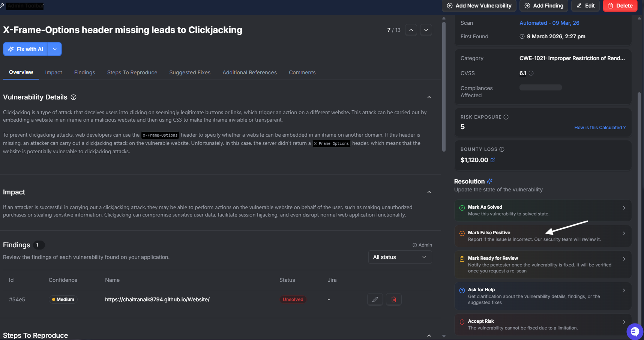The image size is (644, 340).
Task: Select Mark False Positive option
Action: click(x=543, y=236)
